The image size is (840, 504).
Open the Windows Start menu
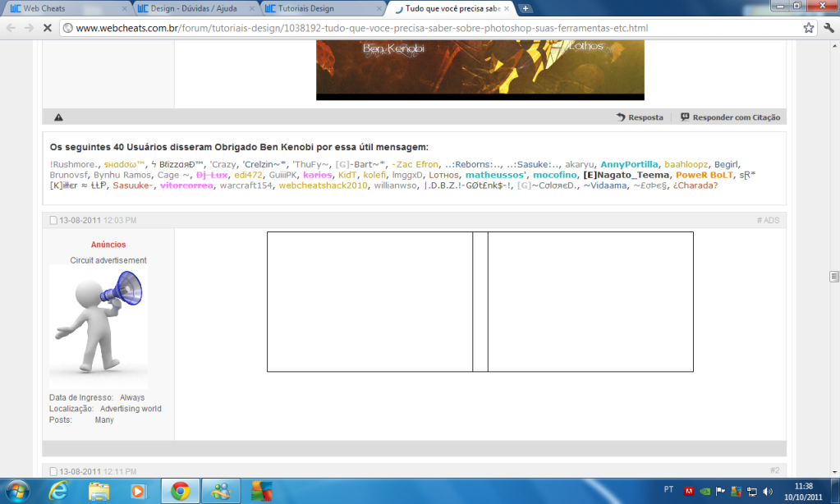point(16,491)
